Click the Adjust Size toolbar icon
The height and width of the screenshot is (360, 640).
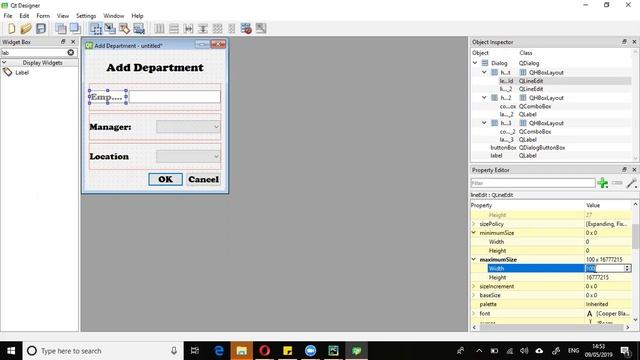(x=261, y=29)
